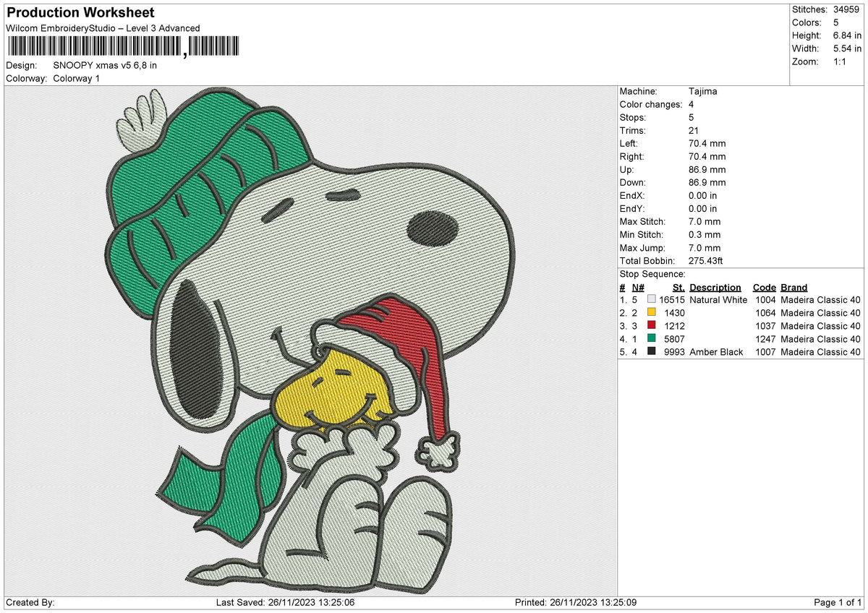
Task: Click design name 'SNOOPY xmas v5 6,8 in'
Action: pos(105,65)
